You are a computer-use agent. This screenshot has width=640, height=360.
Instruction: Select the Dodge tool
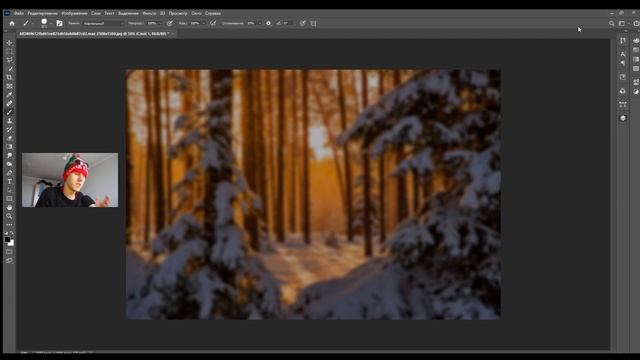pos(9,164)
